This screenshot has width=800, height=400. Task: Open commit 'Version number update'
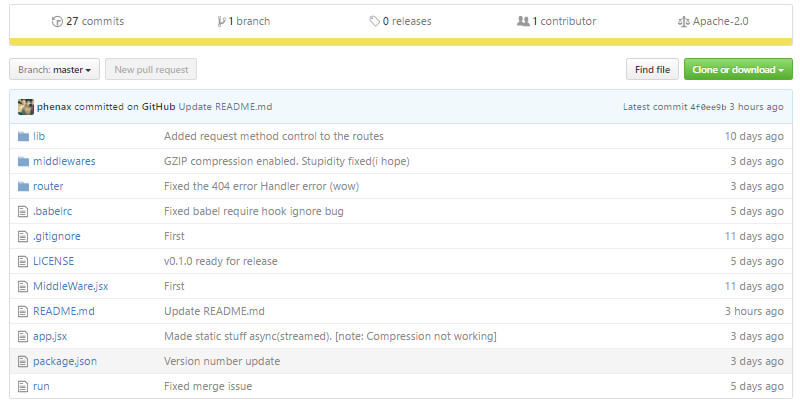pyautogui.click(x=222, y=361)
